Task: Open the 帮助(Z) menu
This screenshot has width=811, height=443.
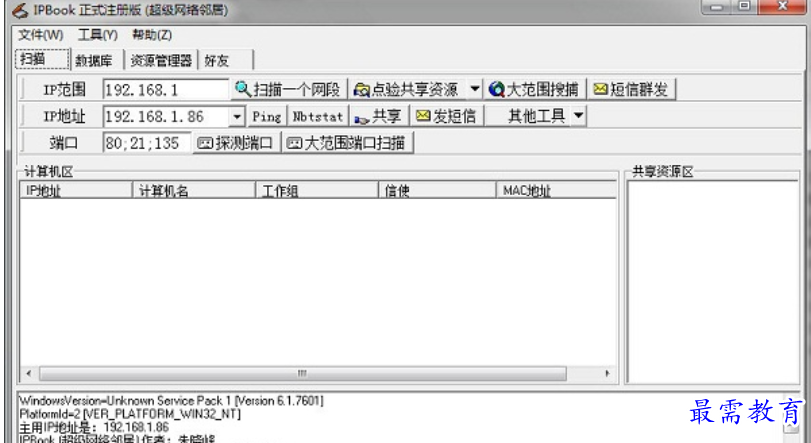Action: (152, 35)
